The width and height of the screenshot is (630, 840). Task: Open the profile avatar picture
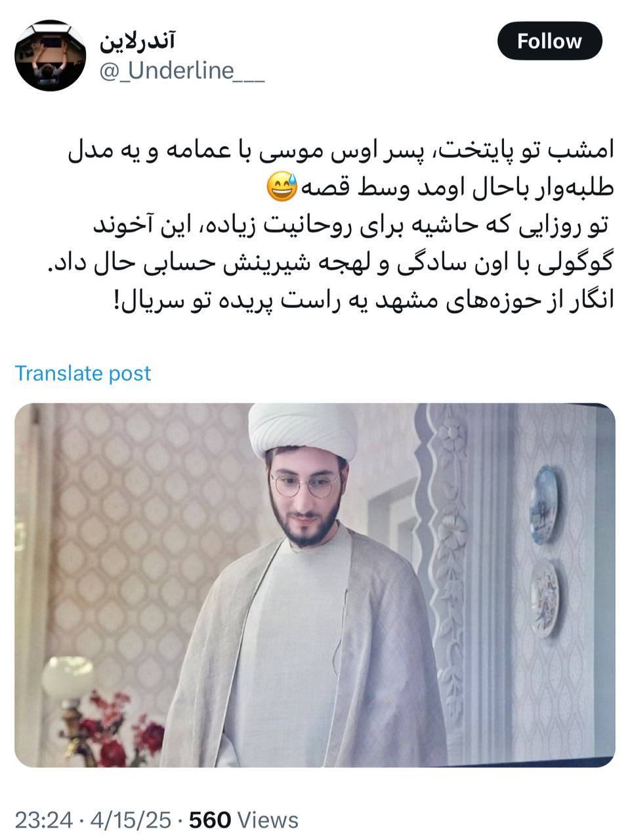point(51,55)
